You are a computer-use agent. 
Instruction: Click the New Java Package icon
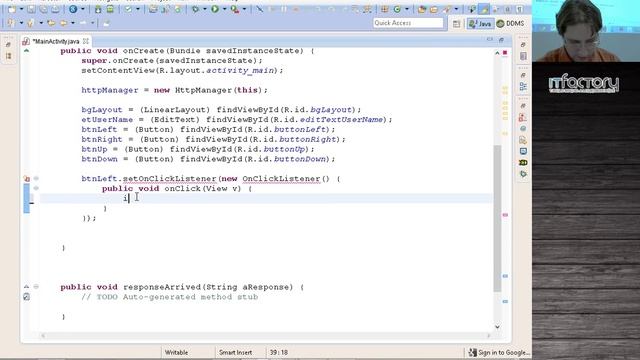(x=384, y=9)
